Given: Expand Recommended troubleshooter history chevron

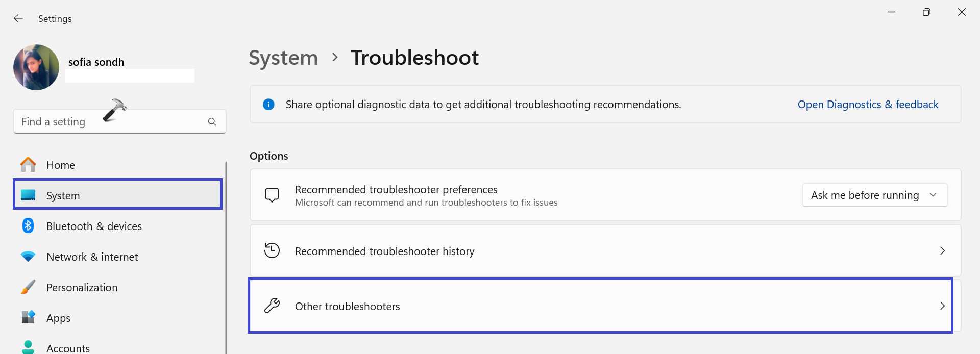Looking at the screenshot, I should (942, 251).
